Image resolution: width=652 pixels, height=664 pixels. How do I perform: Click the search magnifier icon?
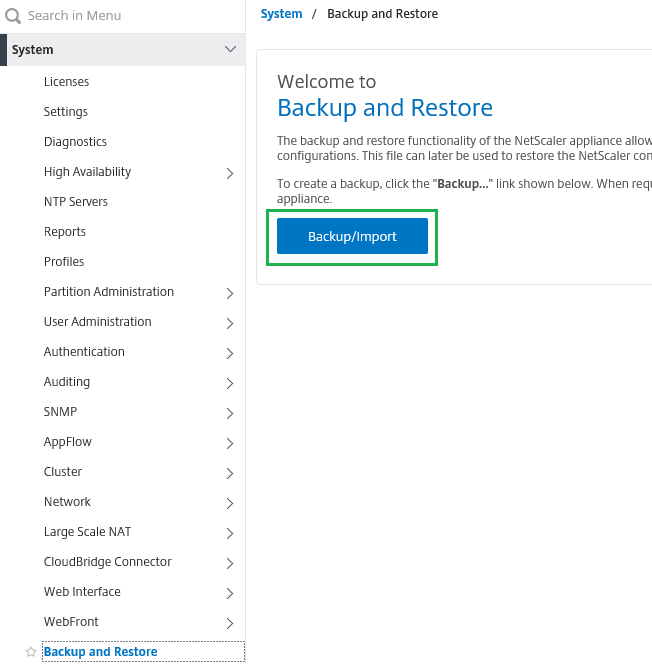pyautogui.click(x=13, y=16)
